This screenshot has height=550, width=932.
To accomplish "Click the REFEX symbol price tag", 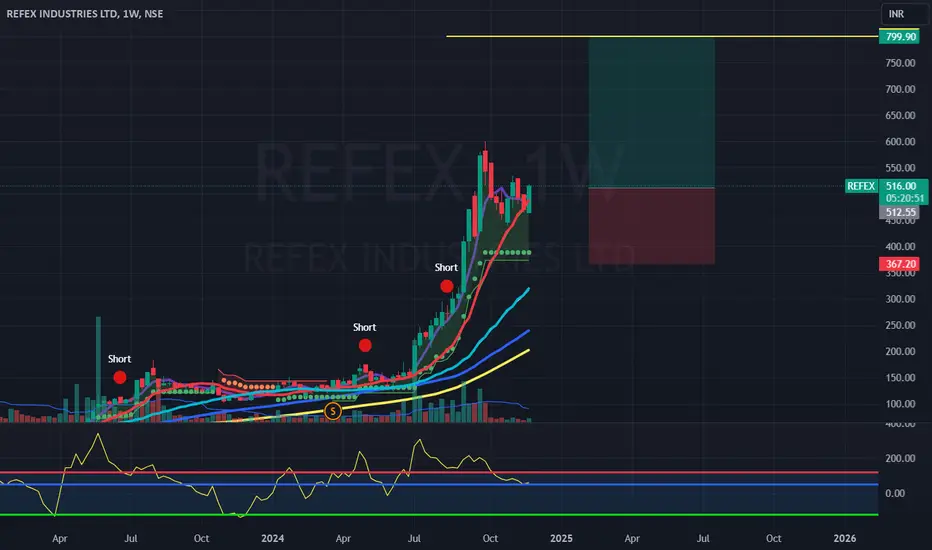I will pyautogui.click(x=861, y=186).
